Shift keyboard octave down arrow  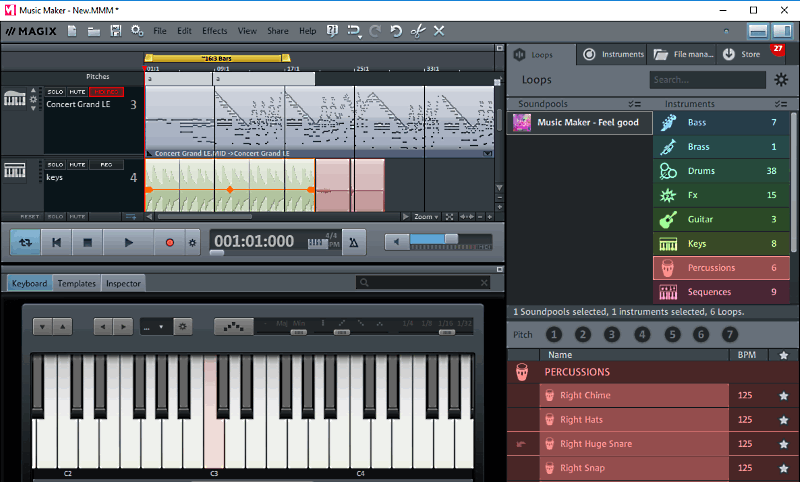point(43,327)
